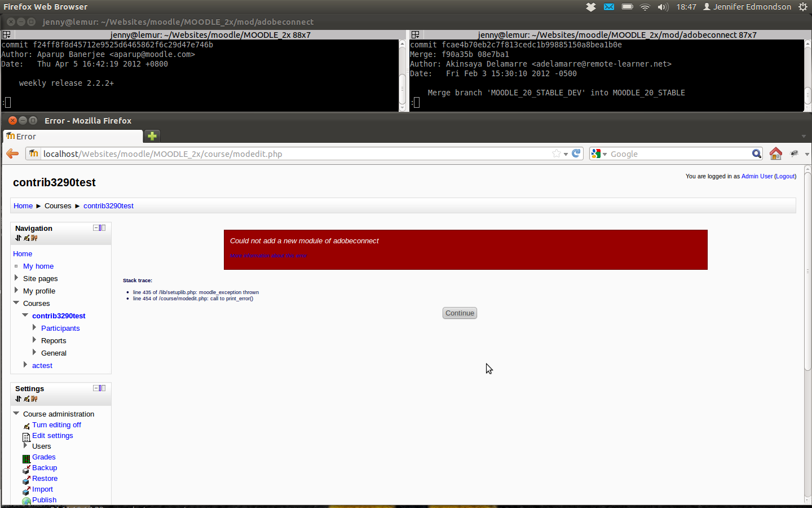812x508 pixels.
Task: Open the list all tabs dropdown
Action: tap(804, 136)
